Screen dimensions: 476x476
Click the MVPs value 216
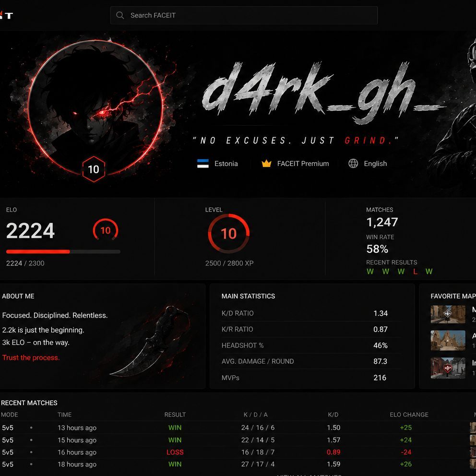(x=380, y=378)
